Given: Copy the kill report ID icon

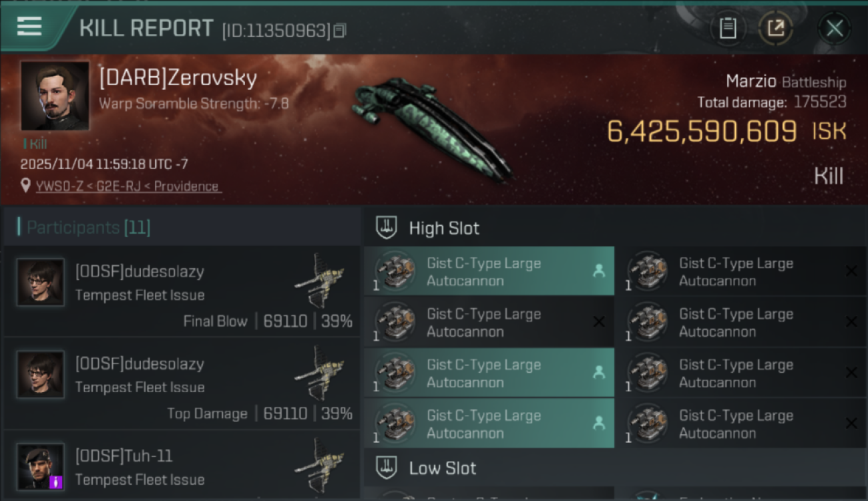Looking at the screenshot, I should coord(340,31).
